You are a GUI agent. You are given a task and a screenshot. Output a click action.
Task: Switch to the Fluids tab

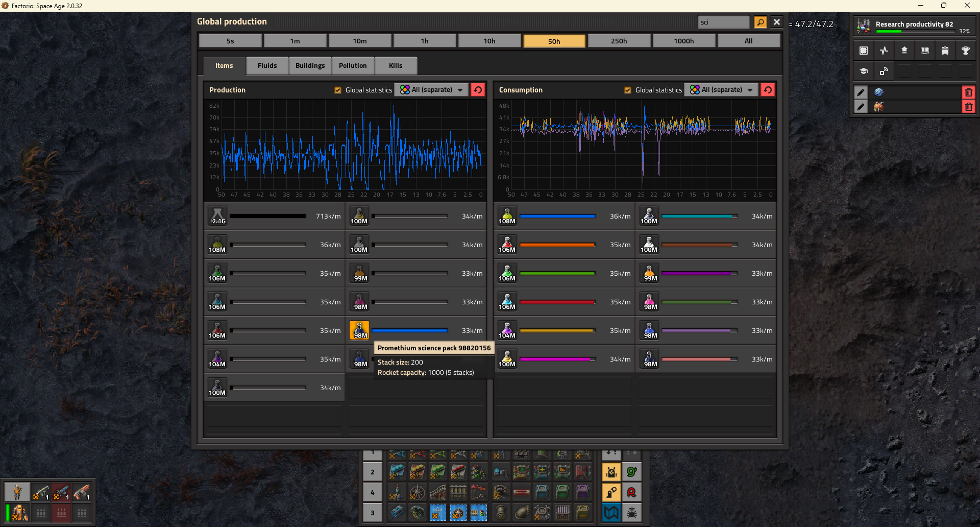[267, 66]
